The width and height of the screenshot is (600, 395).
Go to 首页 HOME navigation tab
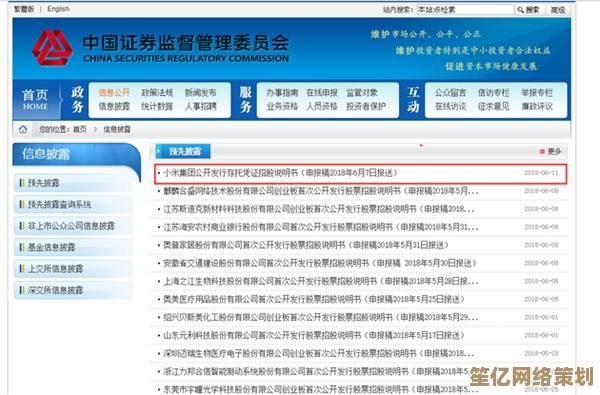[x=35, y=100]
